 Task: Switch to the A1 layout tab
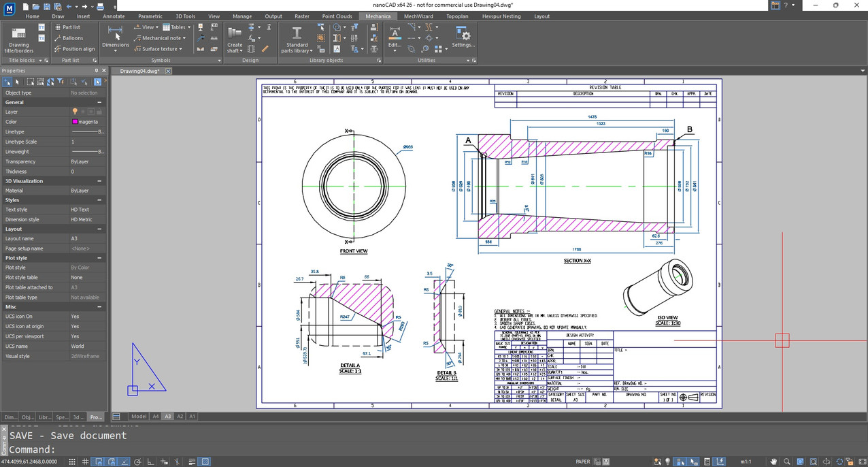coord(193,416)
